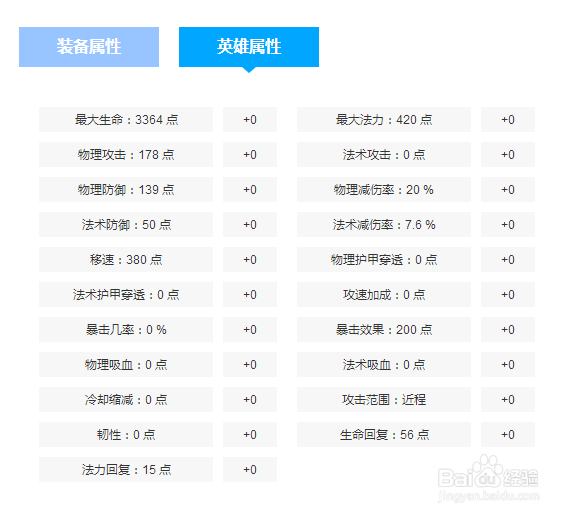Click +0 bonus next to 法术护甲穿透
The width and height of the screenshot is (572, 516).
(x=250, y=295)
